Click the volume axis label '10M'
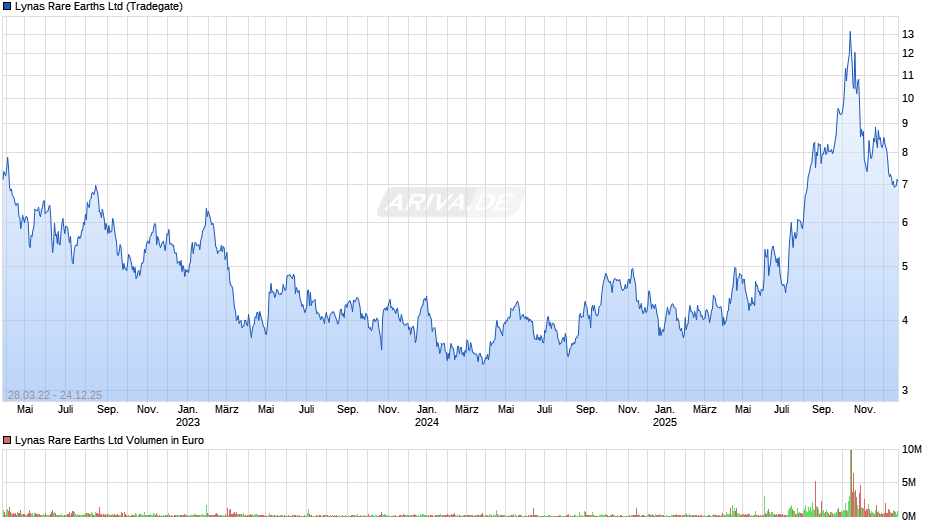The image size is (940, 526). pos(911,450)
